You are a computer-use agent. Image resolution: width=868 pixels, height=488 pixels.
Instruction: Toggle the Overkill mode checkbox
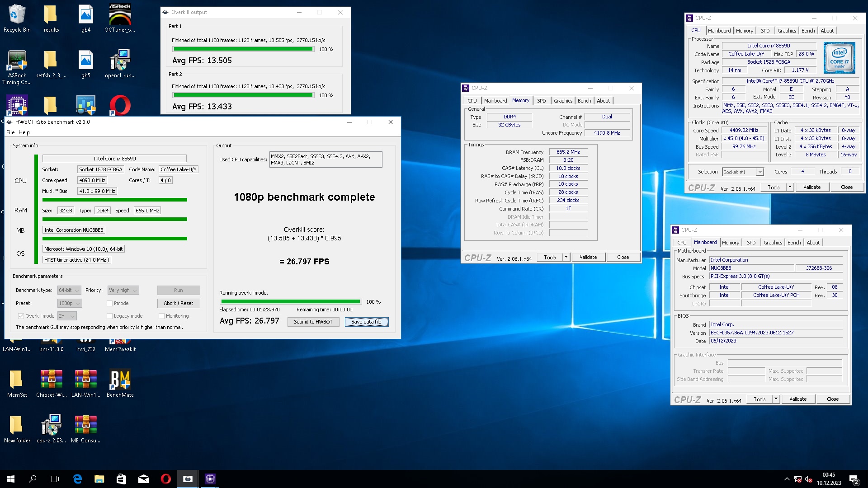21,316
